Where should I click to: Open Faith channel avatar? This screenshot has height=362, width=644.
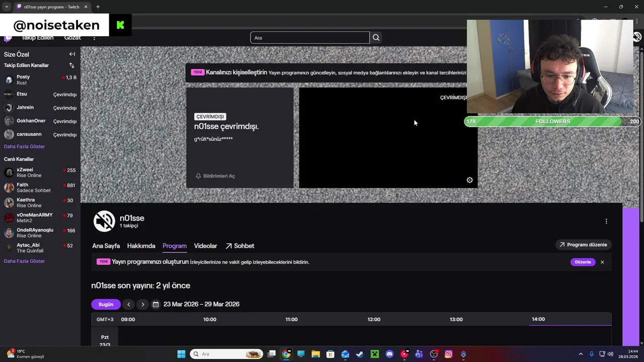pos(9,188)
